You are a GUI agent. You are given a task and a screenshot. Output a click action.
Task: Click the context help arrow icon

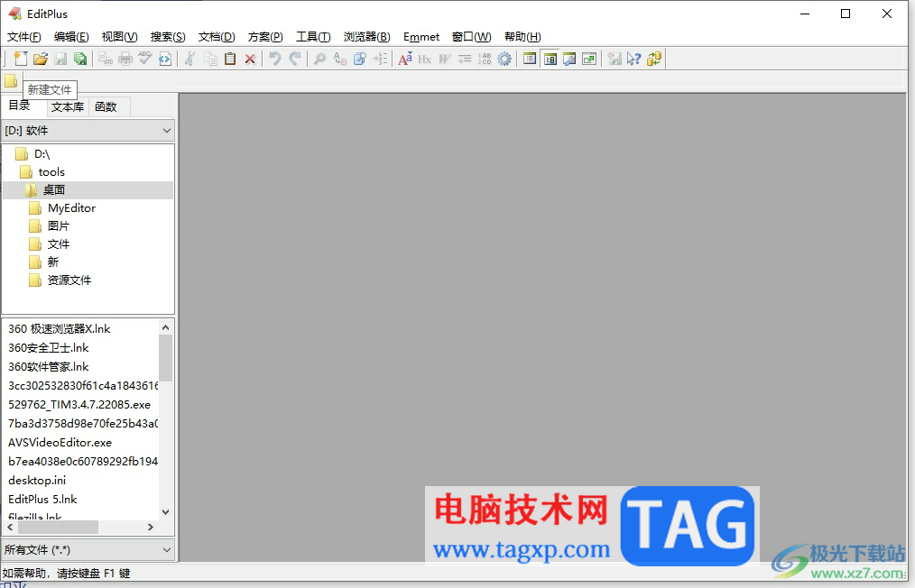pyautogui.click(x=633, y=59)
